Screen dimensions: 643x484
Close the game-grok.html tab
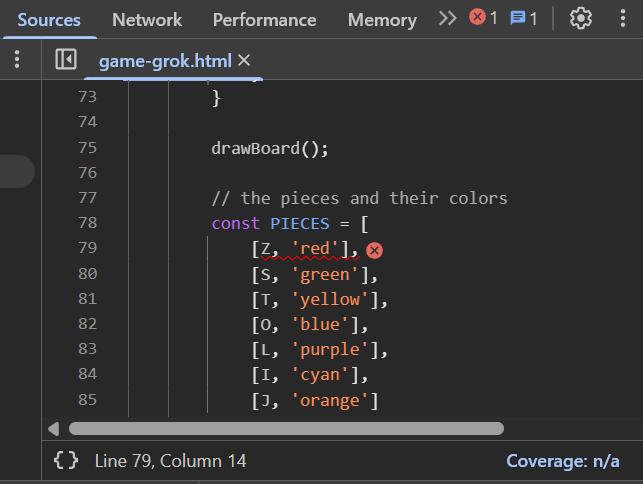(244, 61)
